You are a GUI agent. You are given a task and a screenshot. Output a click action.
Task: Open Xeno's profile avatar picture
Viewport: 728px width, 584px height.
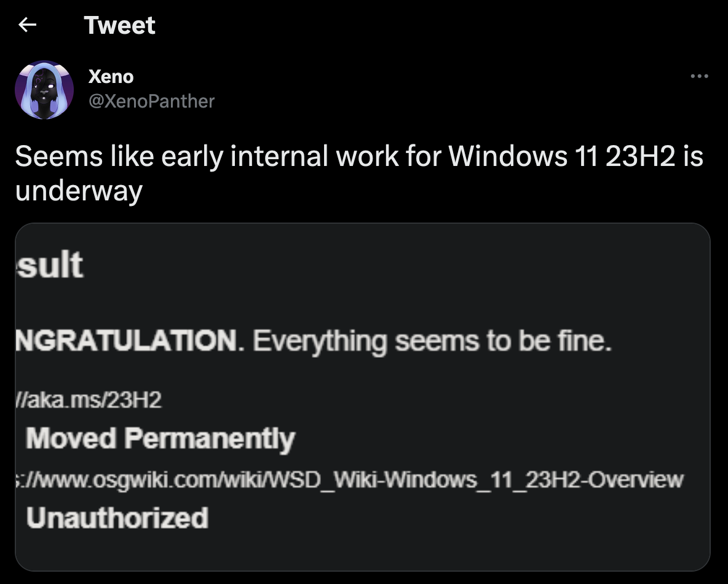point(44,90)
